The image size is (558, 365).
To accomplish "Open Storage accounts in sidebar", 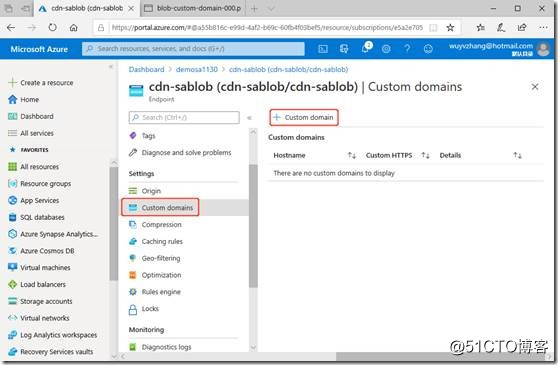I will pos(40,301).
